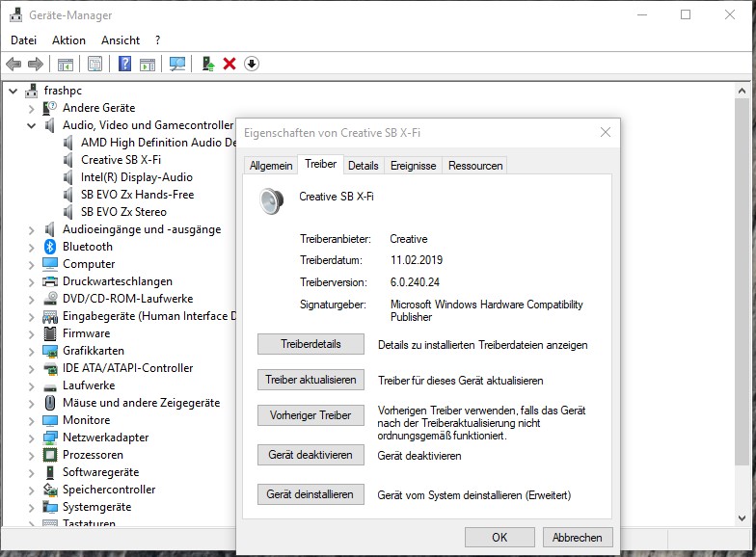Viewport: 756px width, 557px height.
Task: Switch to the Details tab
Action: pyautogui.click(x=363, y=166)
